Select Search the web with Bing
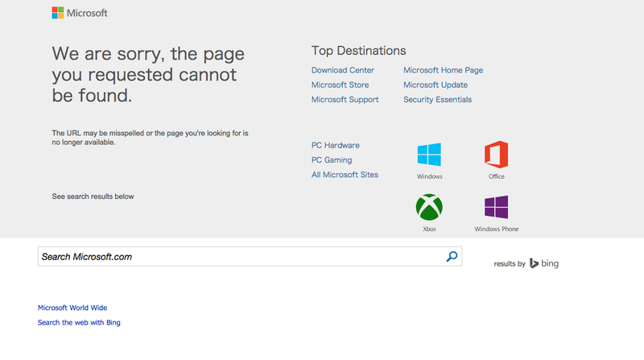 (79, 323)
